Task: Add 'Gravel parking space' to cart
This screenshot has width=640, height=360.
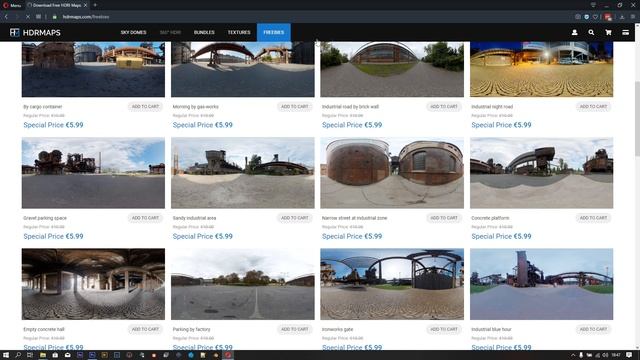Action: coord(145,218)
